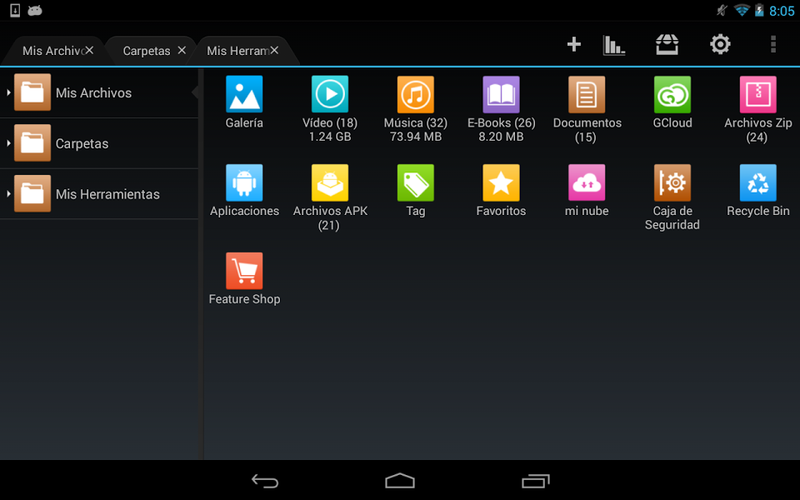Tap the download notification icon
This screenshot has height=500, width=800.
[15, 10]
